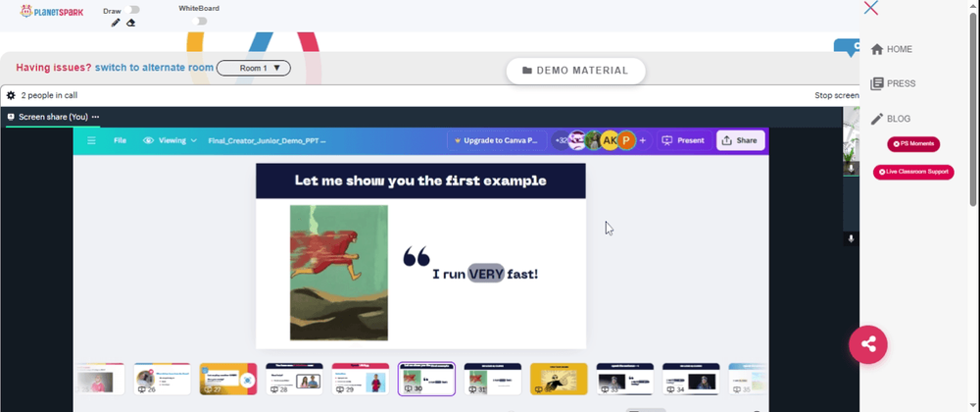This screenshot has height=412, width=980.
Task: Click the newspaper icon next to PRESS
Action: pyautogui.click(x=877, y=83)
